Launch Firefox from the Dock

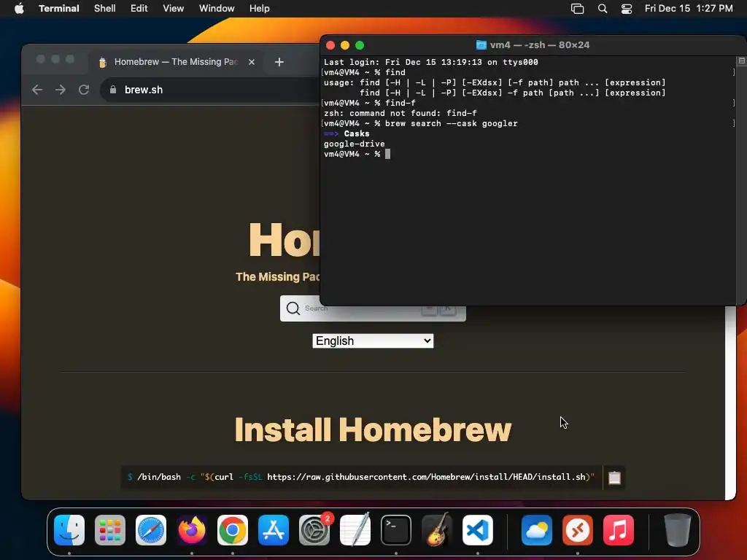point(192,530)
